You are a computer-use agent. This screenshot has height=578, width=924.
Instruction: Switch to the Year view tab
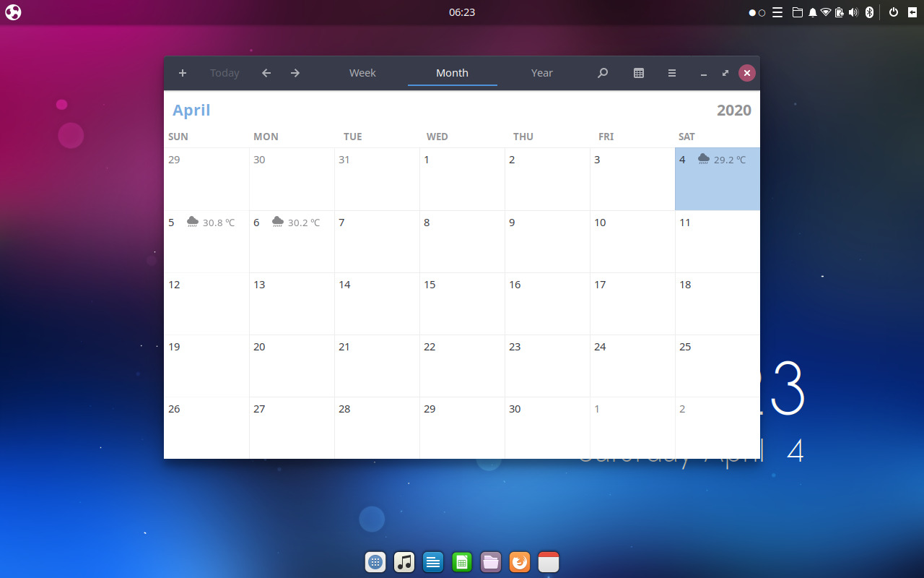click(x=541, y=73)
